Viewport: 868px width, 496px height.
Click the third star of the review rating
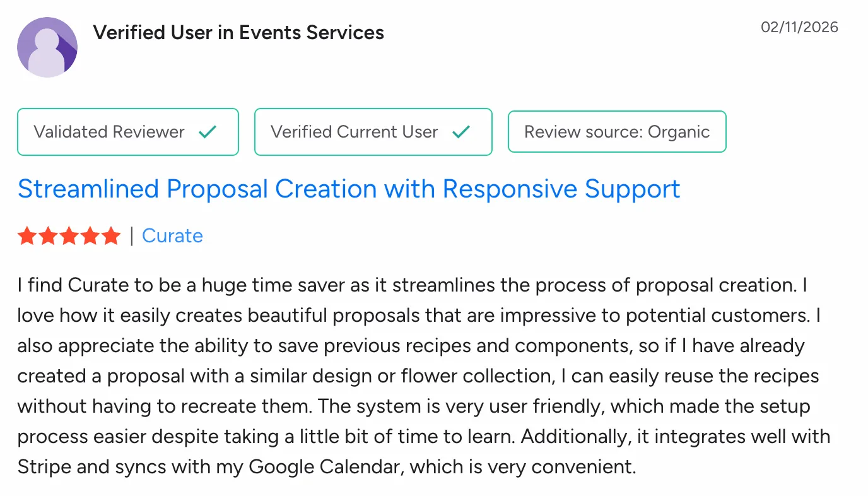tap(69, 235)
